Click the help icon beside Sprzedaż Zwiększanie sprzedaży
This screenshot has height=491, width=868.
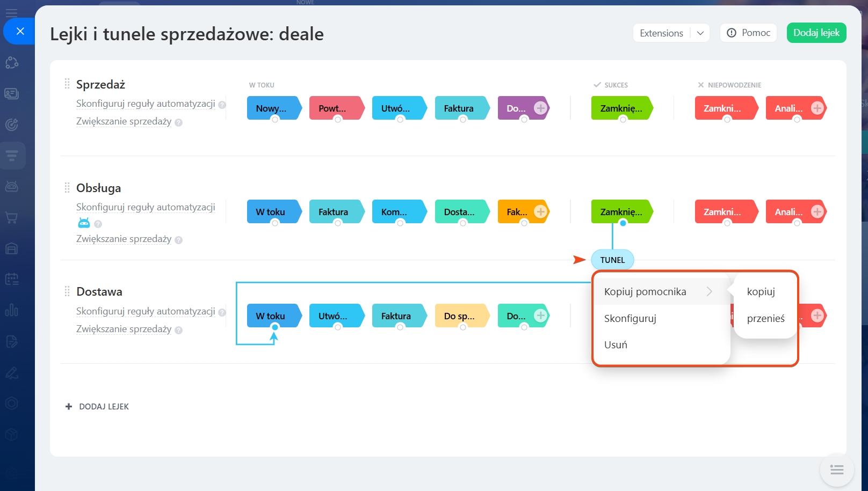[178, 122]
